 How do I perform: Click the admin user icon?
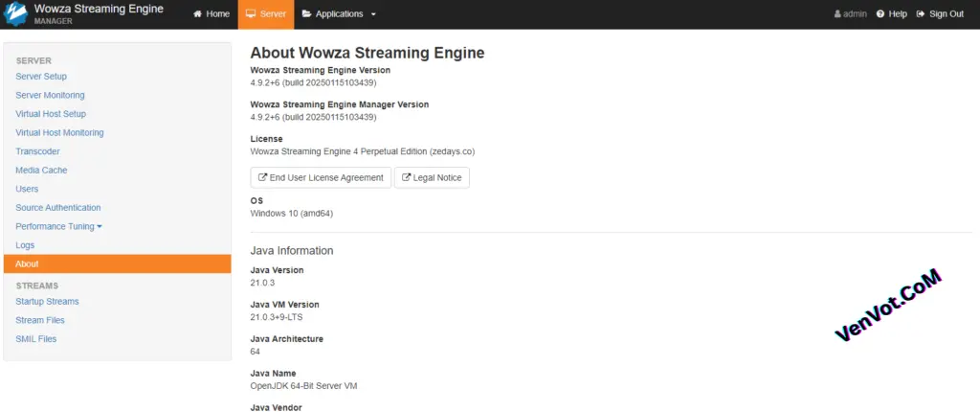[x=837, y=13]
